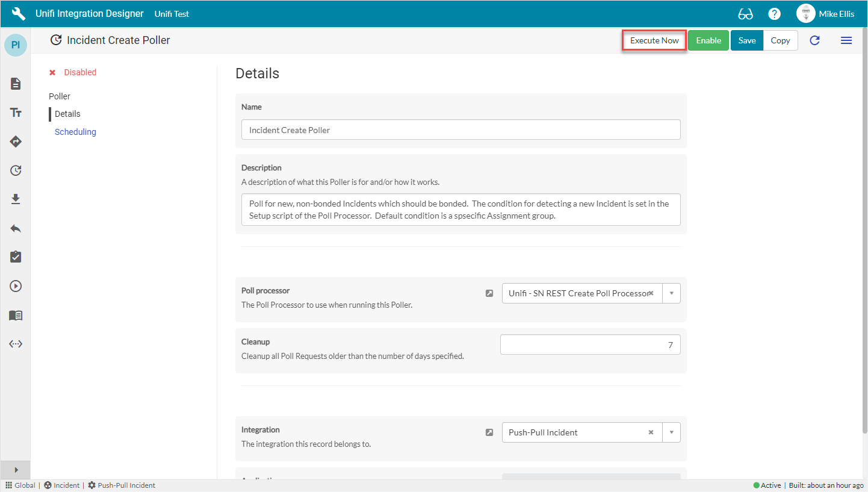Click into the Cleanup days field
The height and width of the screenshot is (492, 868).
pyautogui.click(x=590, y=345)
